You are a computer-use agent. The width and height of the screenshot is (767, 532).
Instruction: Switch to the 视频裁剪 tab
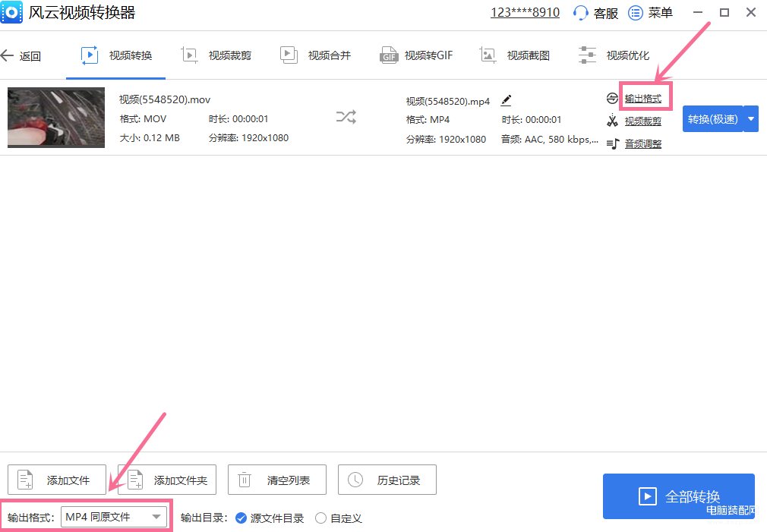[216, 55]
